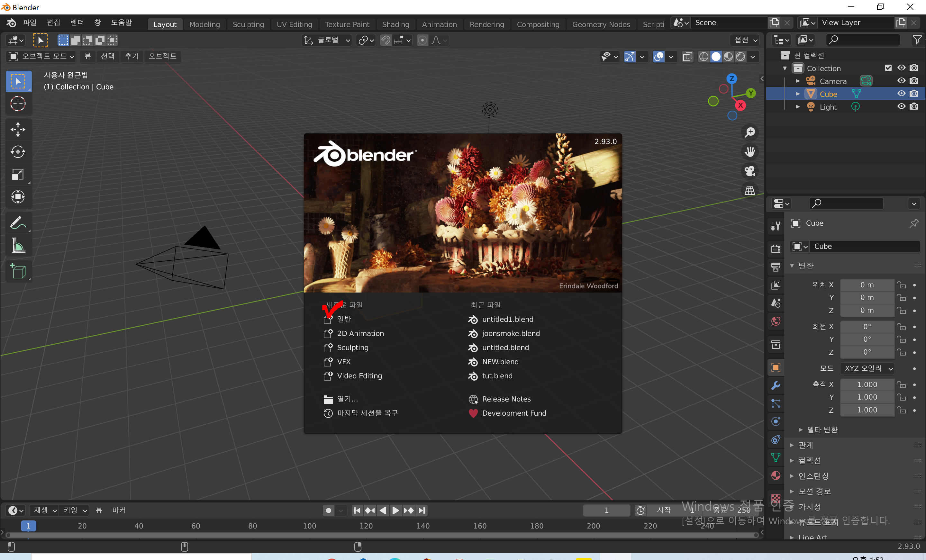Disable Cube in renders camera icon

(x=914, y=94)
